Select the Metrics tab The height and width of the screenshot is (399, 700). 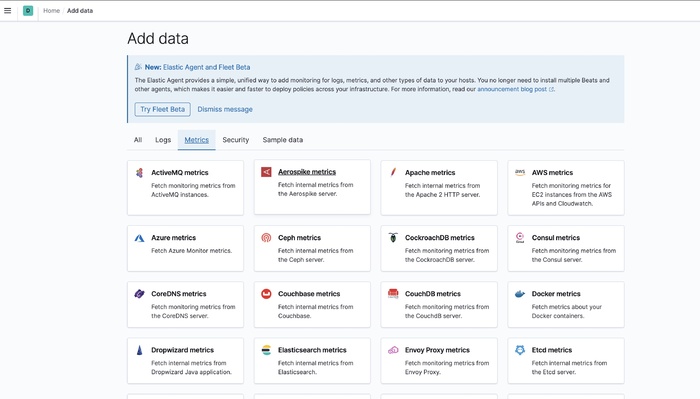click(196, 140)
